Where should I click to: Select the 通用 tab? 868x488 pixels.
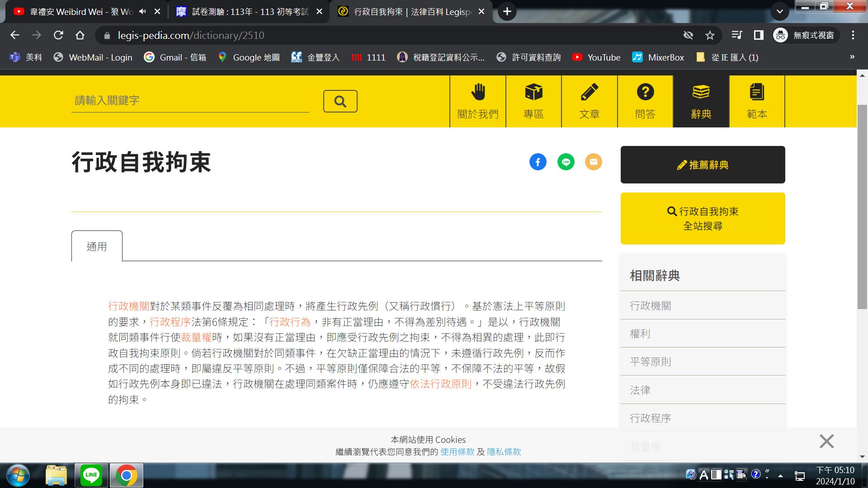coord(97,247)
